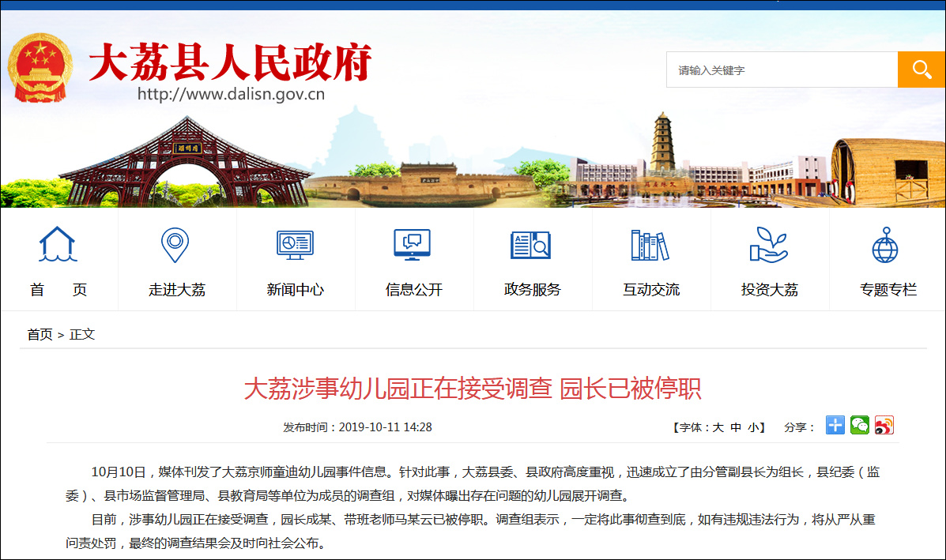The image size is (946, 560).
Task: Open the 走进大荔 menu label
Action: pos(177,290)
